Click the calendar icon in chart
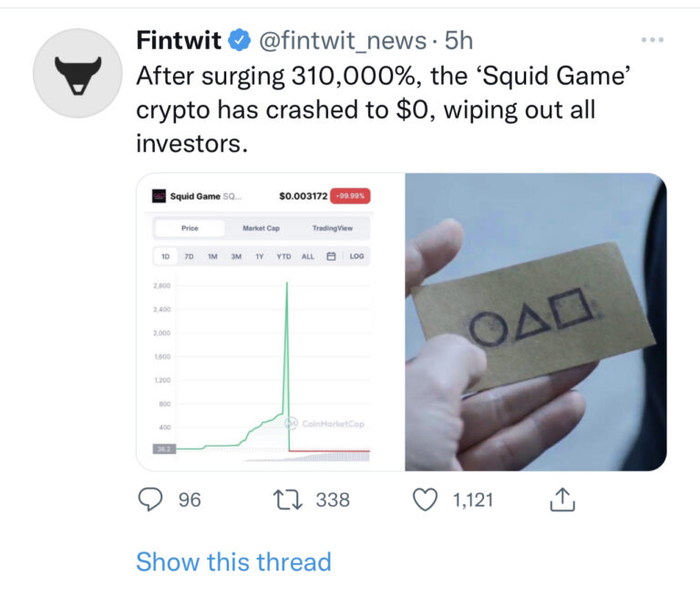Screen dimensions: 700x598 [x=332, y=256]
